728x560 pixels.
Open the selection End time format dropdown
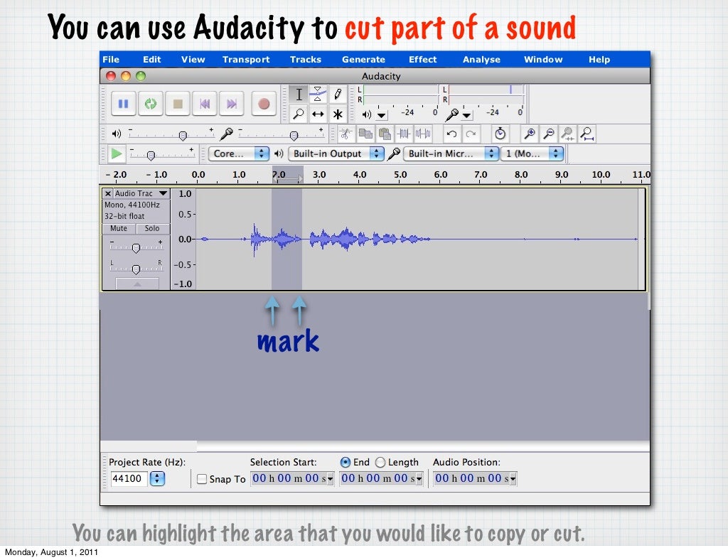tap(419, 479)
